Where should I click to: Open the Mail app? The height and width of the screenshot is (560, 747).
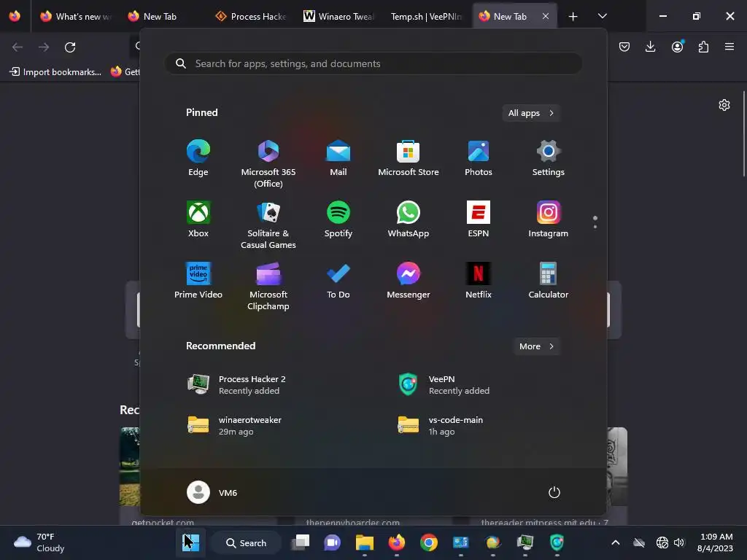[338, 158]
